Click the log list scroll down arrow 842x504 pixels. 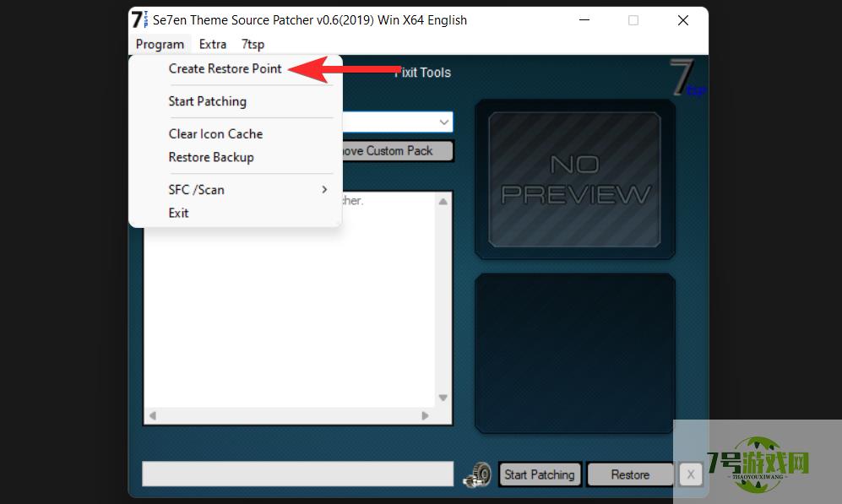(443, 398)
